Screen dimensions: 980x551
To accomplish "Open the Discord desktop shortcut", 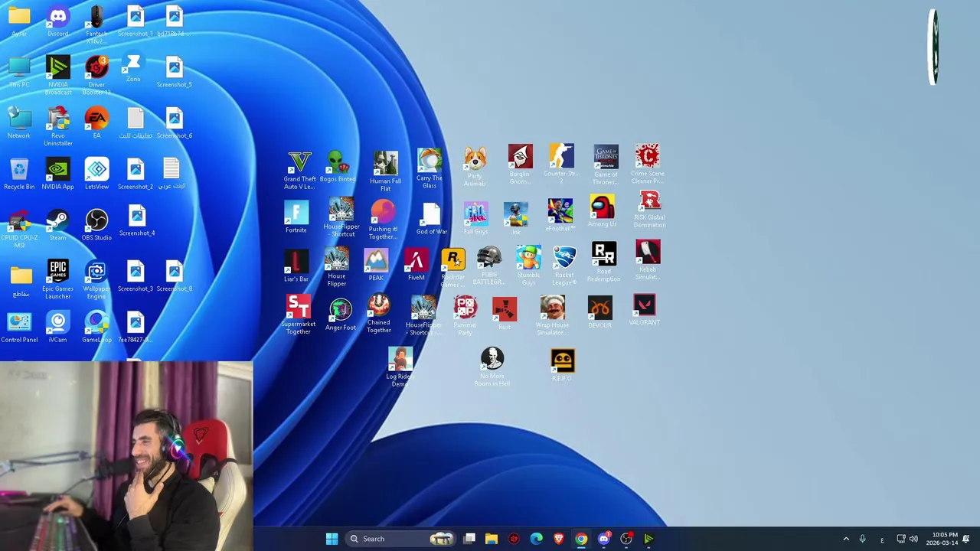I will point(58,22).
